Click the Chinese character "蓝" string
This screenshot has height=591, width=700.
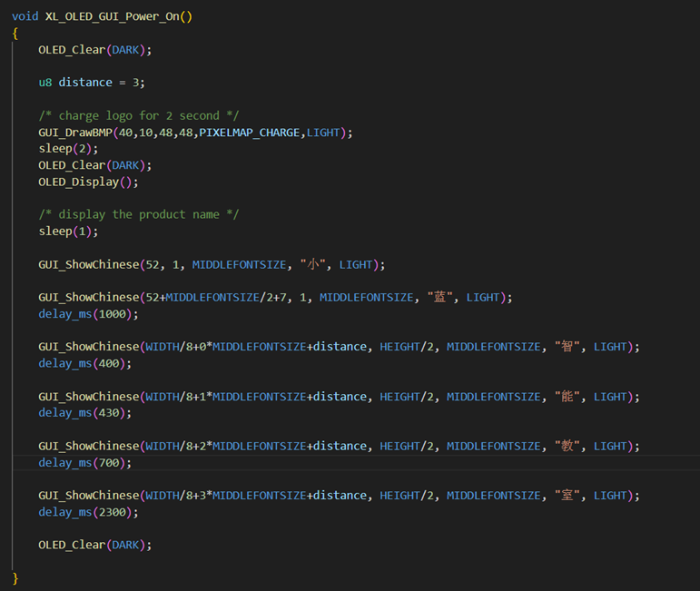[440, 297]
